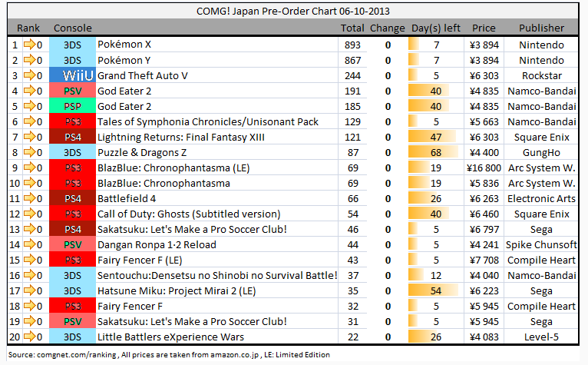Click the ¥16 800 price cell
This screenshot has width=588, height=365.
click(x=484, y=168)
